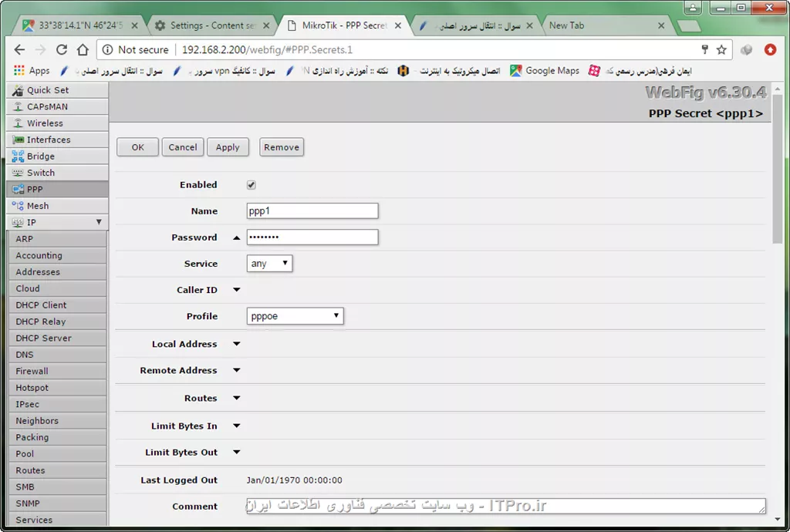This screenshot has height=532, width=790.
Task: Open Apps grid in bookmarks bar
Action: 32,71
